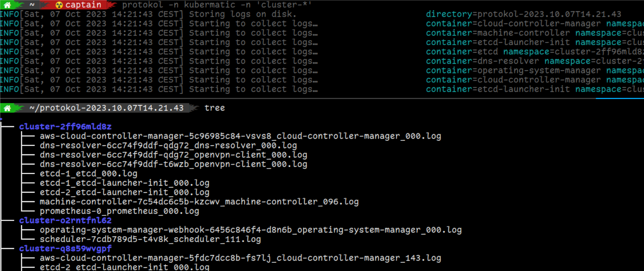Viewport: 644px width, 271px height.
Task: Click the home icon in lower prompt
Action: (7, 108)
